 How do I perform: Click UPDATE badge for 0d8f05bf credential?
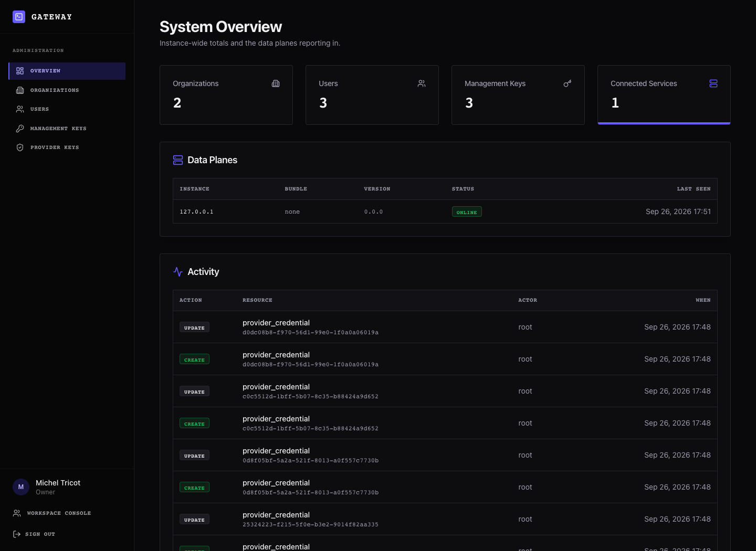194,455
